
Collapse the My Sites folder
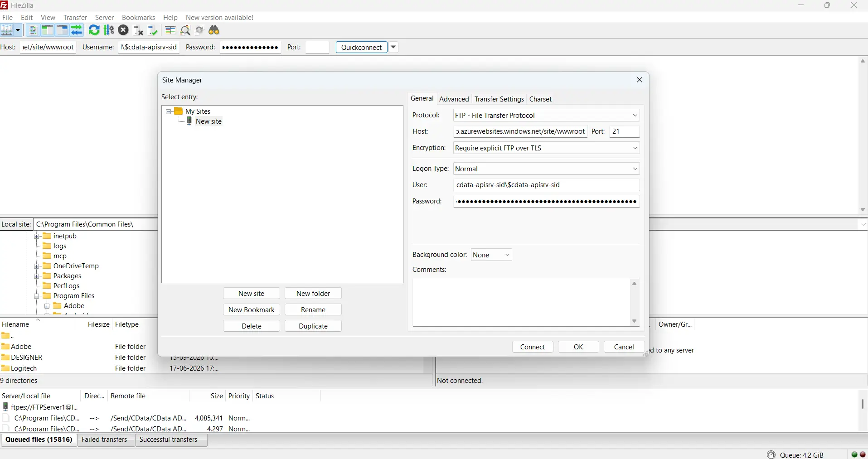[168, 111]
